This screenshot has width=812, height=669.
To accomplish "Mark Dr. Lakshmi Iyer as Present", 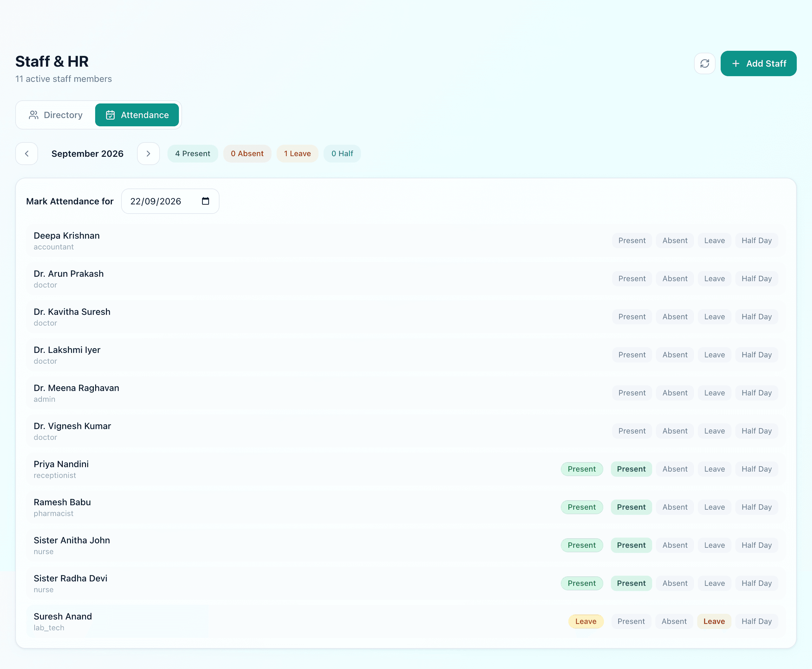I will point(632,355).
